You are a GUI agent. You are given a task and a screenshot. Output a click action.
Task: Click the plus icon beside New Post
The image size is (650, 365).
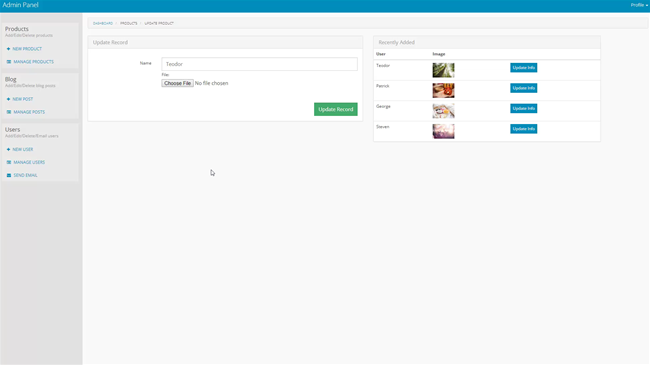click(x=8, y=99)
